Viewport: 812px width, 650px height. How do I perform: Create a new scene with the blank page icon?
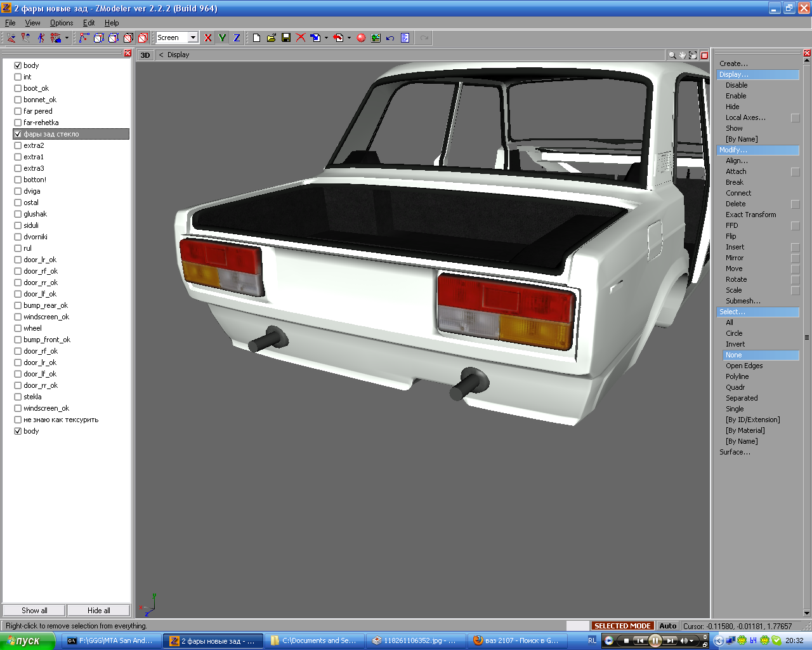[x=256, y=38]
